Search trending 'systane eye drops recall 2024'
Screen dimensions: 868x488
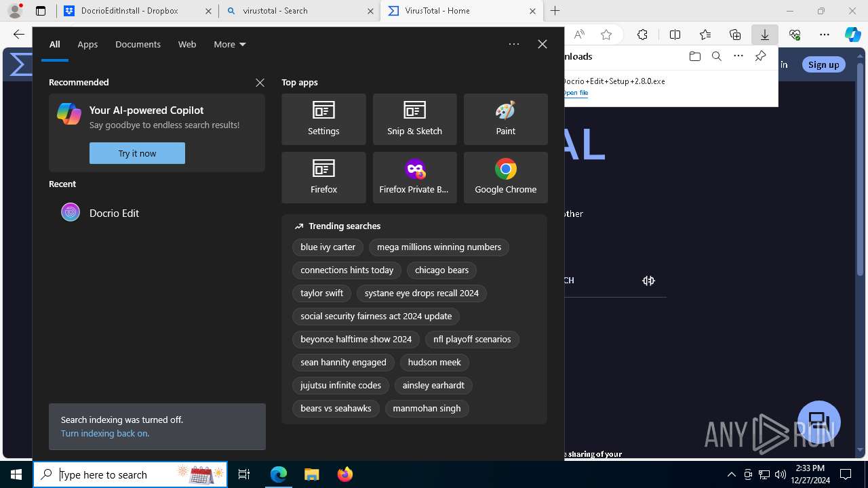pos(422,293)
